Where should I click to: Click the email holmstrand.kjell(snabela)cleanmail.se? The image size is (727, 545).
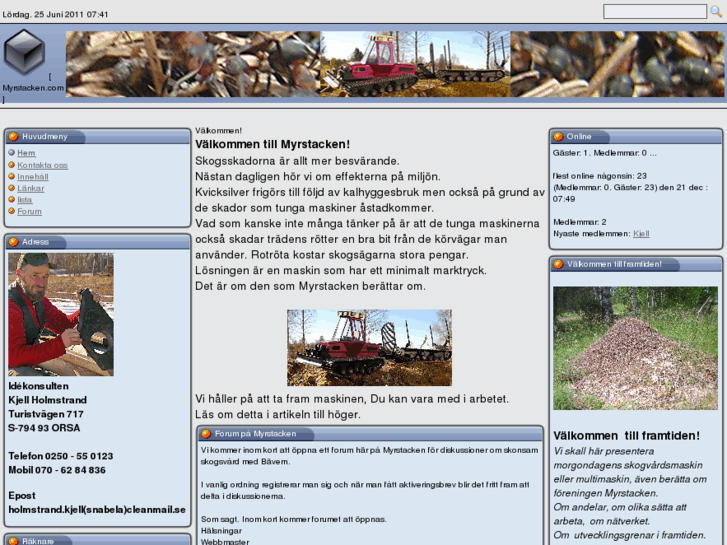[x=97, y=510]
